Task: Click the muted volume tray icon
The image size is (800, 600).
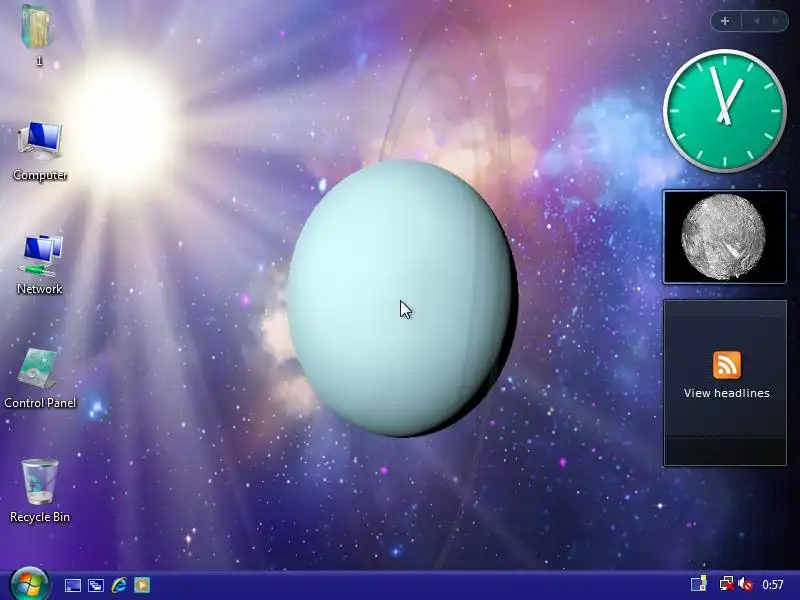Action: click(x=745, y=584)
